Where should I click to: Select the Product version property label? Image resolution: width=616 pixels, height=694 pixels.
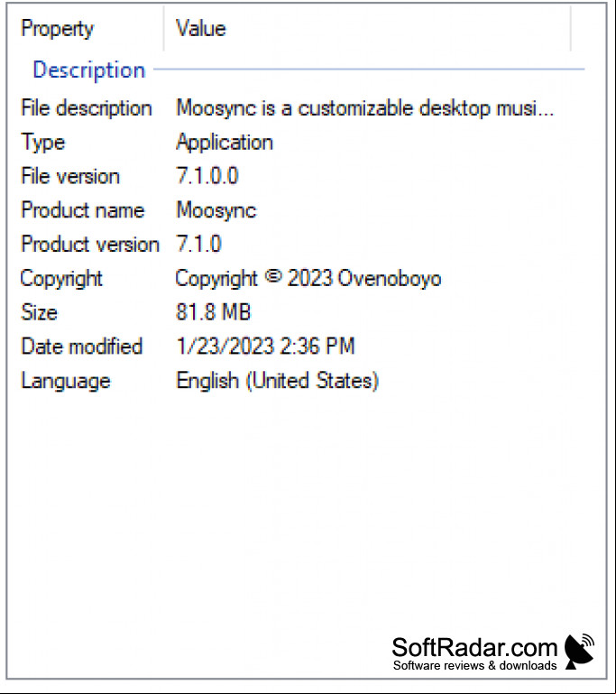click(x=90, y=244)
